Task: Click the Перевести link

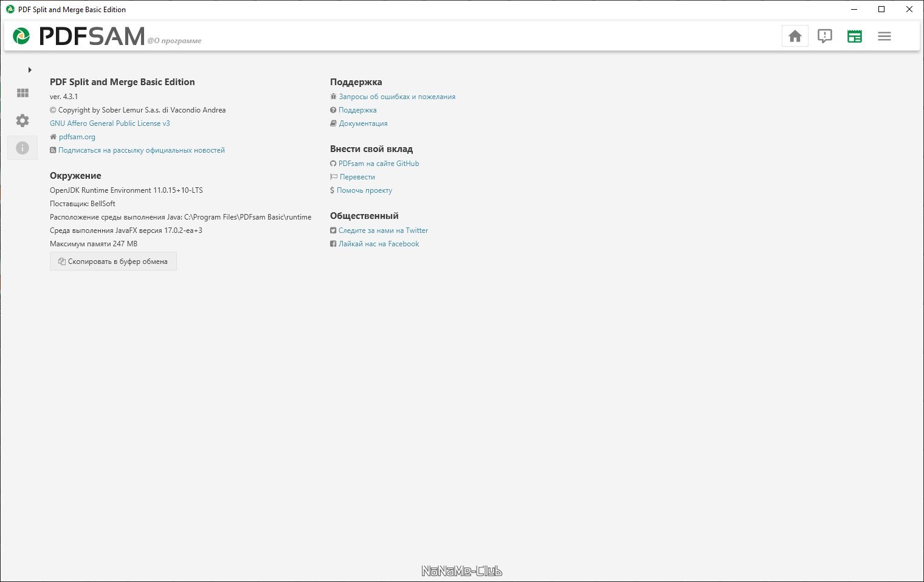Action: [357, 177]
